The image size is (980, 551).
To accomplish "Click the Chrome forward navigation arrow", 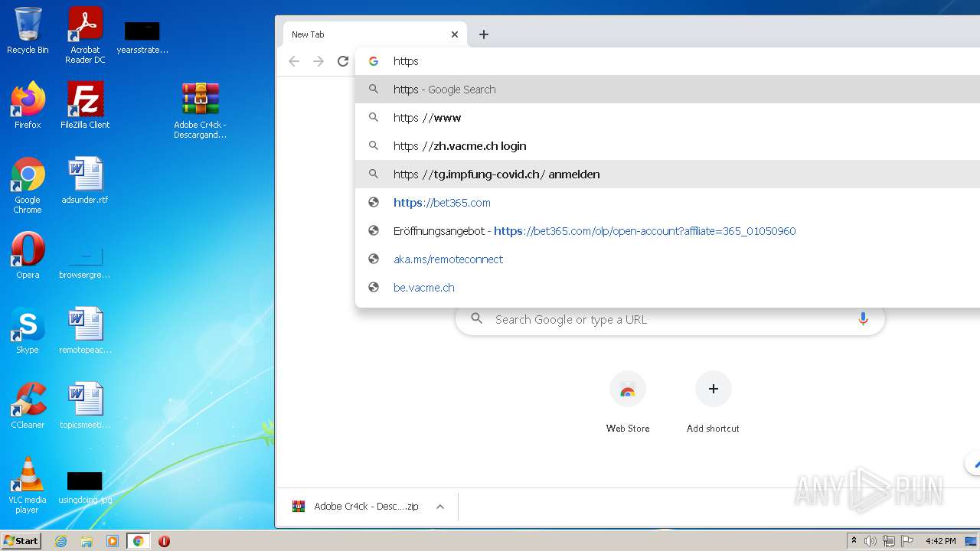I will point(318,61).
